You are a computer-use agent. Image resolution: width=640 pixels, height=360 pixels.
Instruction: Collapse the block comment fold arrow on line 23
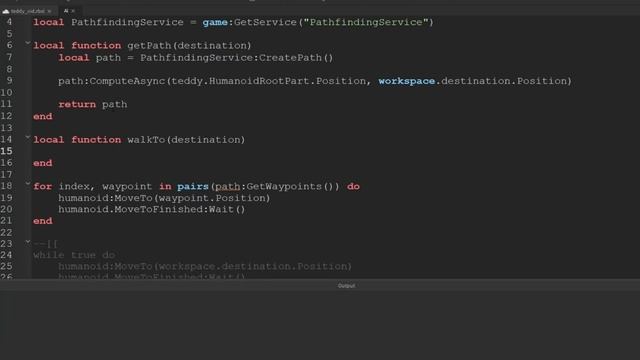tap(28, 242)
